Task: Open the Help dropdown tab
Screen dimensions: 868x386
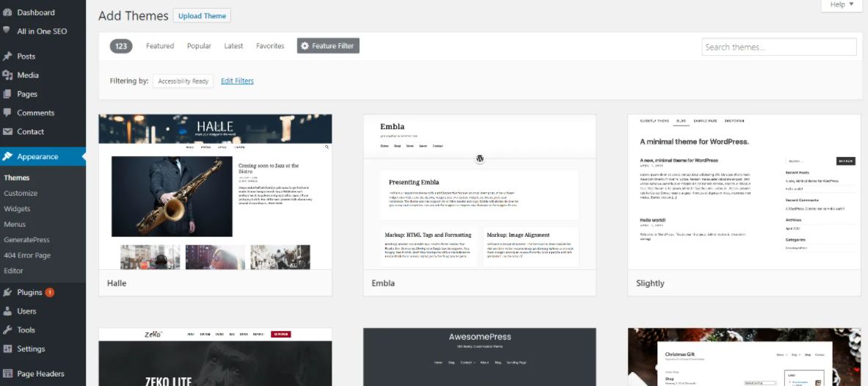Action: pos(842,5)
